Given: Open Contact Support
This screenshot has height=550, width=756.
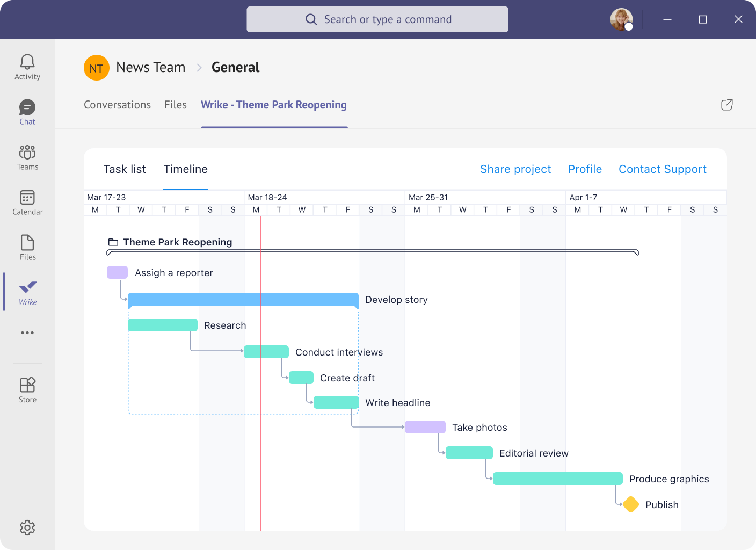Looking at the screenshot, I should (x=662, y=169).
